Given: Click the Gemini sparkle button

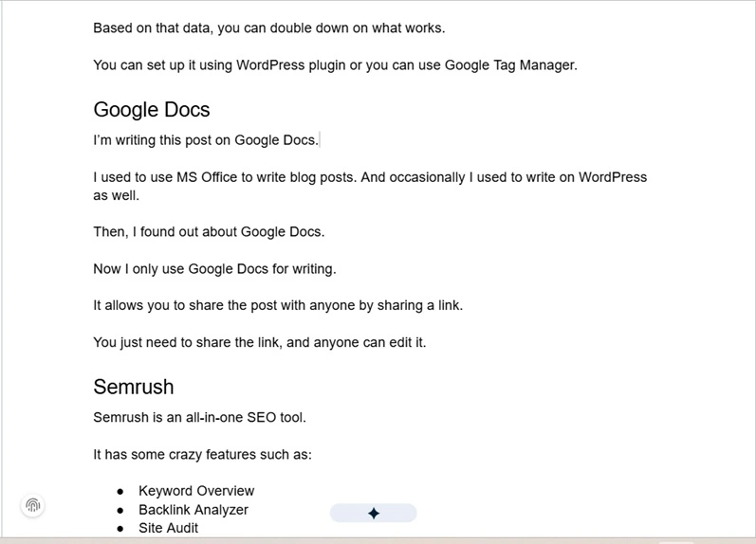Looking at the screenshot, I should coord(373,513).
